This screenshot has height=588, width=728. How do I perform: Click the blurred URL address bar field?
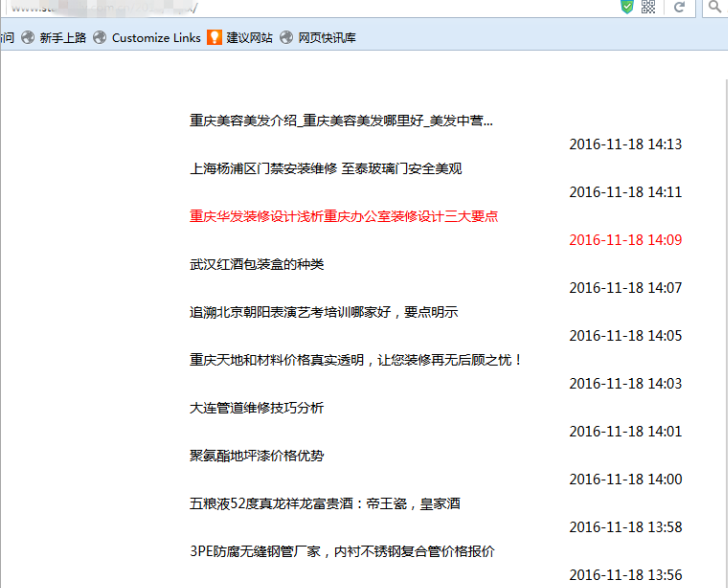click(x=300, y=7)
